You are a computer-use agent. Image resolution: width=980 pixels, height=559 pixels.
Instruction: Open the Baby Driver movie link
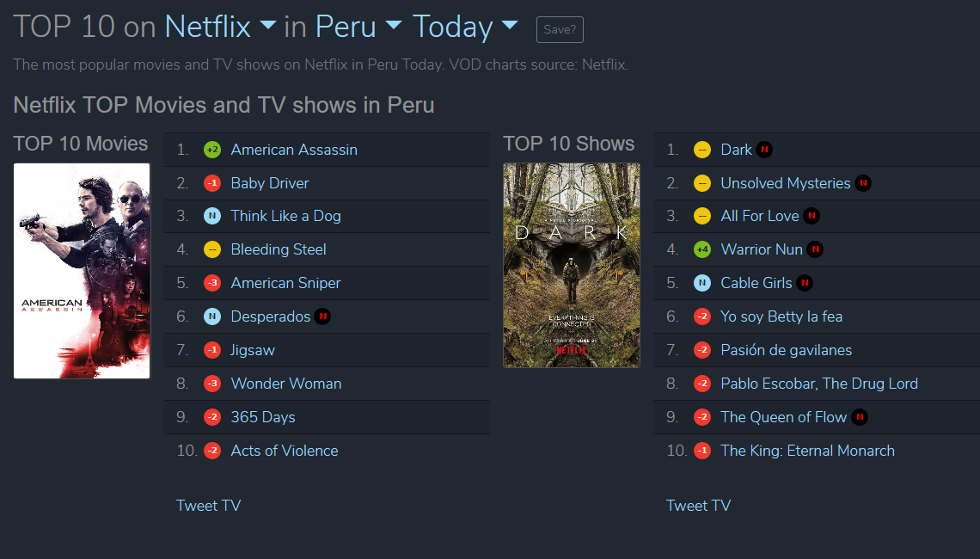point(269,183)
